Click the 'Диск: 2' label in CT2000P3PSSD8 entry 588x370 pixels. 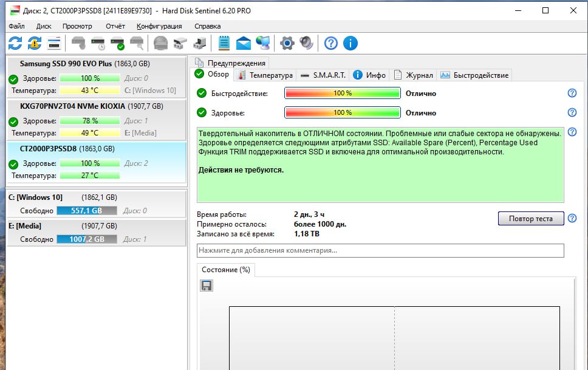click(x=135, y=163)
